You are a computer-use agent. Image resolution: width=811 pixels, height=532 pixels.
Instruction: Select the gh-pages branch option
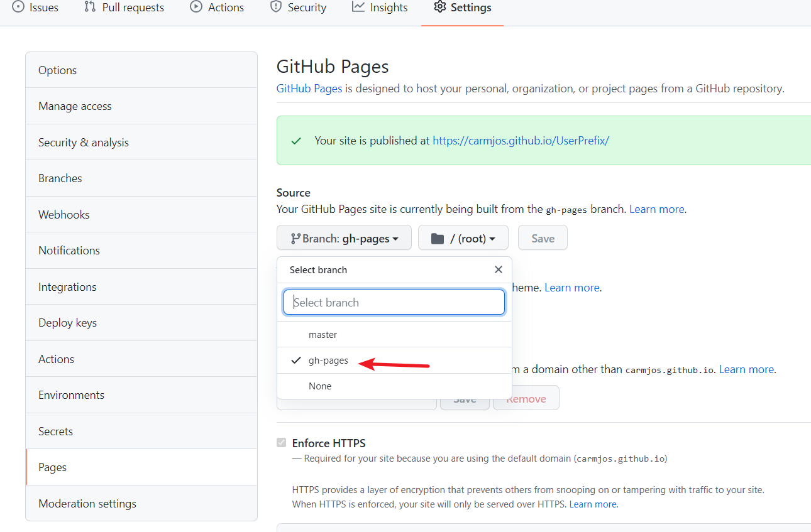328,361
